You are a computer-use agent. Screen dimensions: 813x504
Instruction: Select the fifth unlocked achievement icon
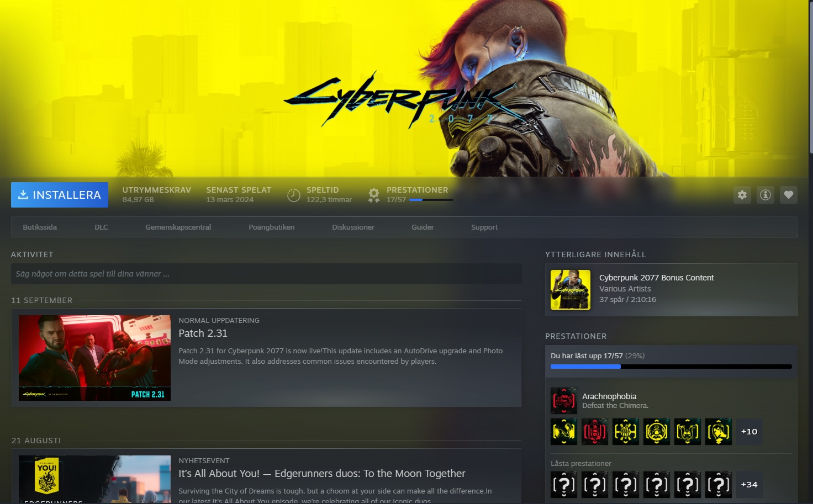(x=688, y=432)
